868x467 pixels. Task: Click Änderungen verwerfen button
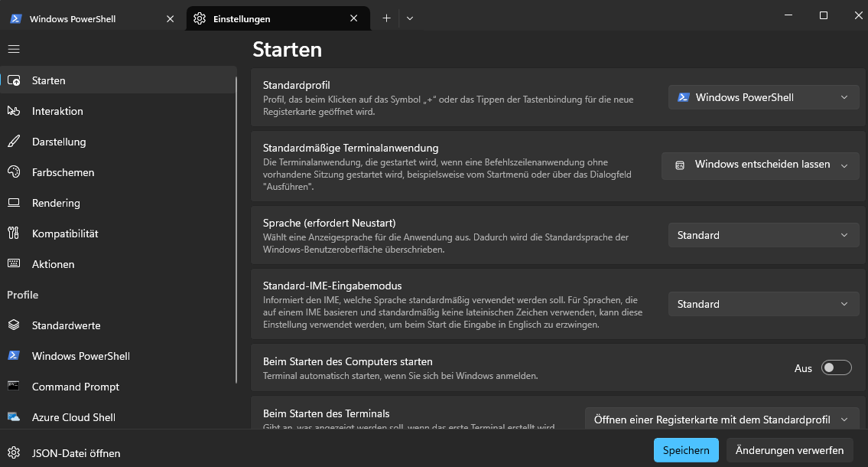click(789, 450)
